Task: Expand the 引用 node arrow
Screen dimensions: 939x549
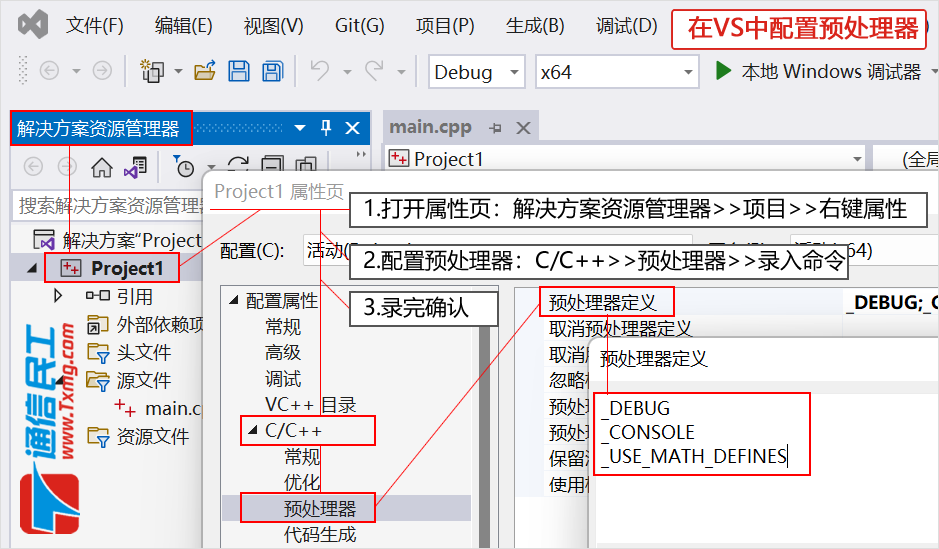Action: pos(57,296)
